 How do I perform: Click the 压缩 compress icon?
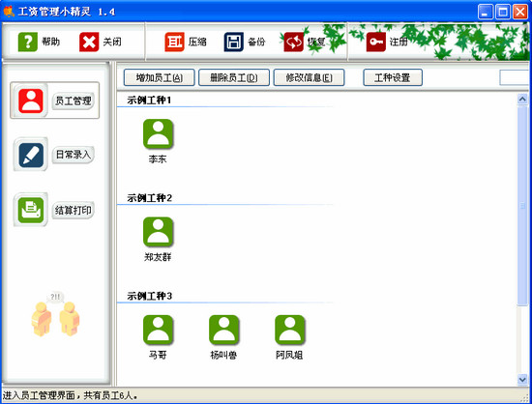174,42
